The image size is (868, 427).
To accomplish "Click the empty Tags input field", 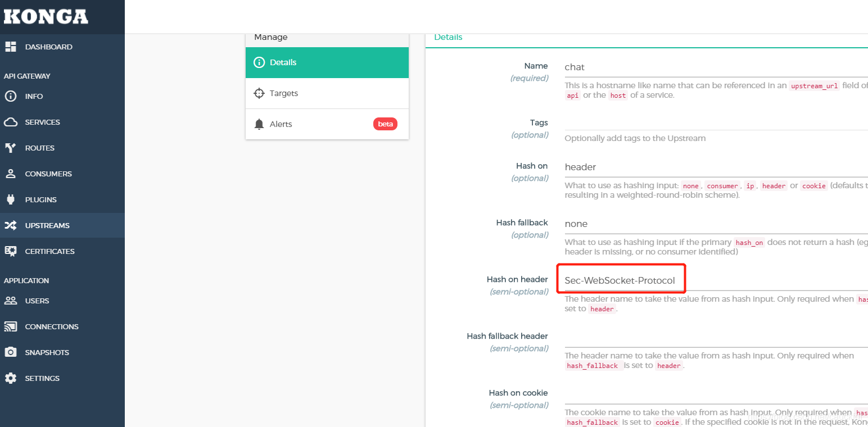I will (x=716, y=122).
